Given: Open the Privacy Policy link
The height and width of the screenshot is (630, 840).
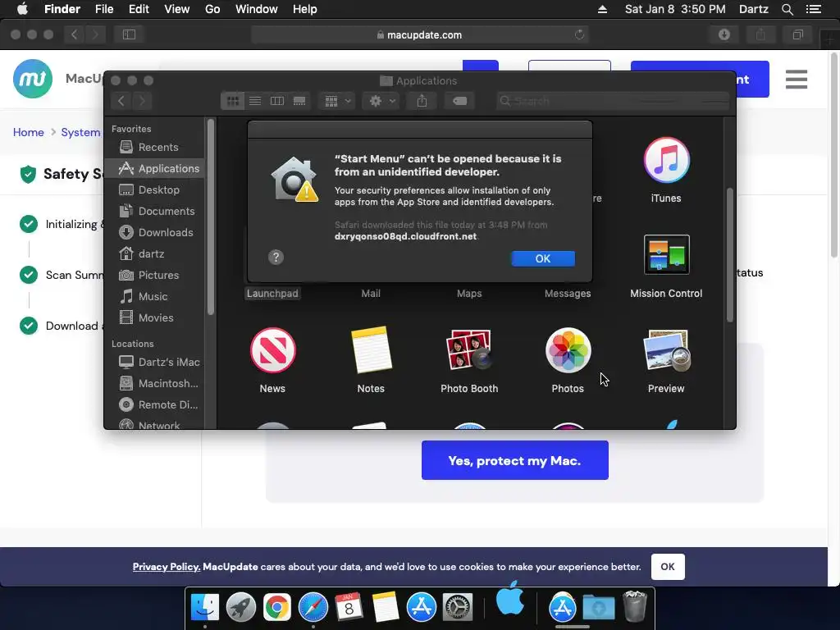Looking at the screenshot, I should [167, 567].
